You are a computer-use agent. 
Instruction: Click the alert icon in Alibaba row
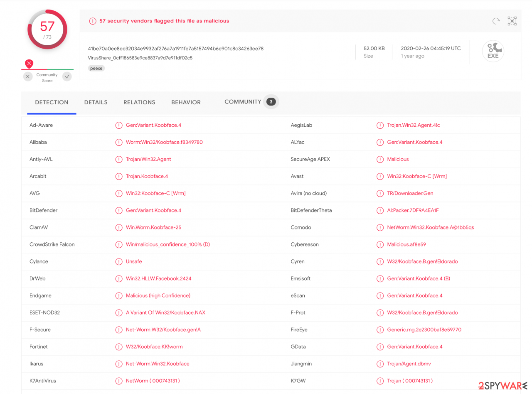point(119,142)
